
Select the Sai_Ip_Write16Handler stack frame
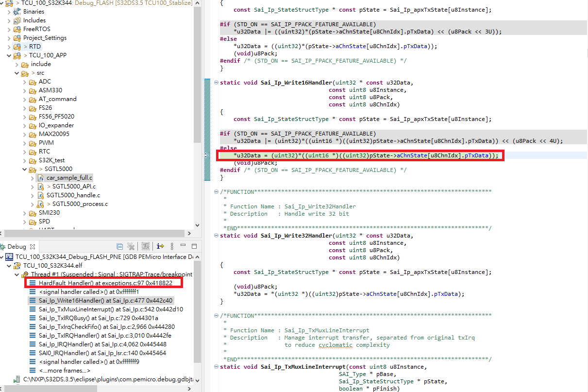(87, 300)
